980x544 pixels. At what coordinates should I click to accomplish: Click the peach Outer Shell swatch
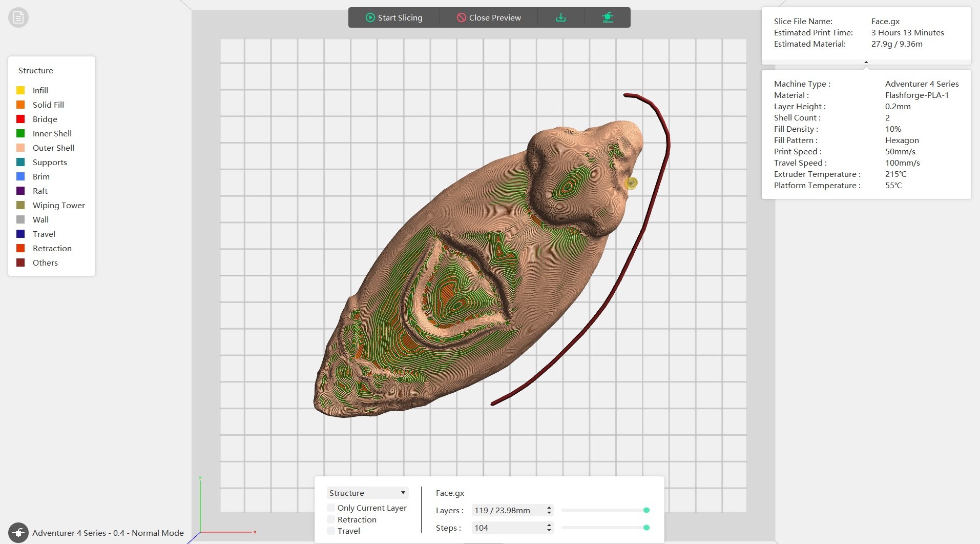click(x=20, y=148)
